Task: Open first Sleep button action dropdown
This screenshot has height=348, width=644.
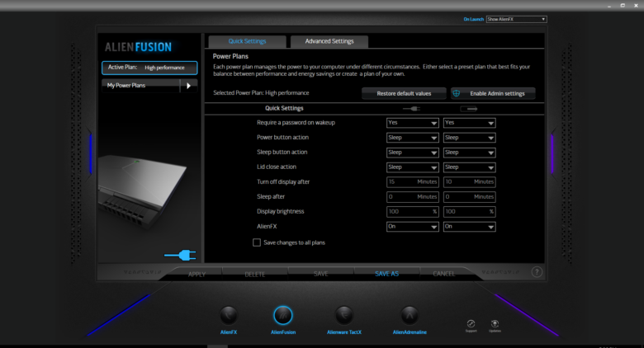Action: pos(412,153)
